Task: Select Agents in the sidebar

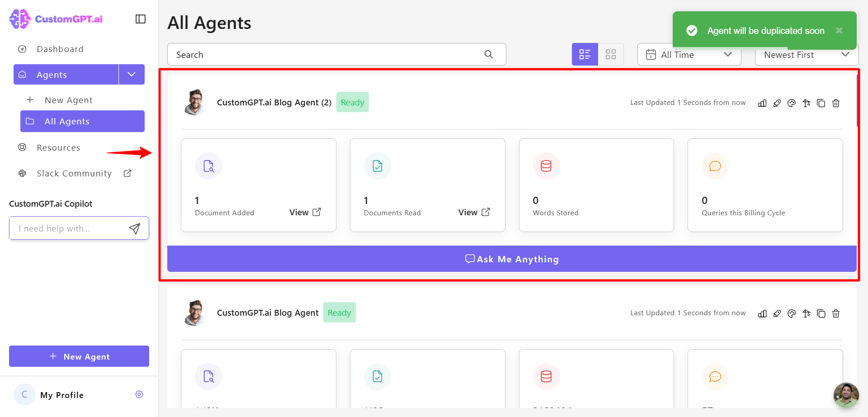Action: (x=66, y=74)
